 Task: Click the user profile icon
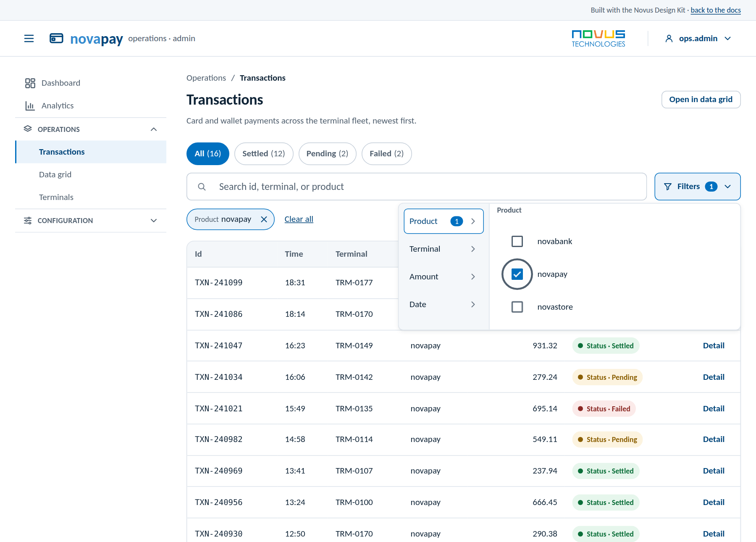(x=669, y=39)
